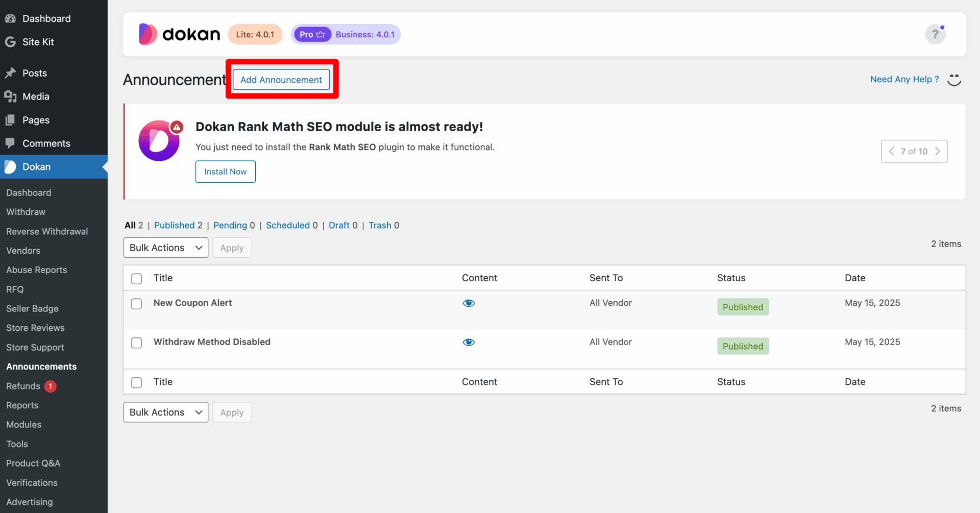Click the Dokan logo in the header
The image size is (980, 513).
coord(179,34)
